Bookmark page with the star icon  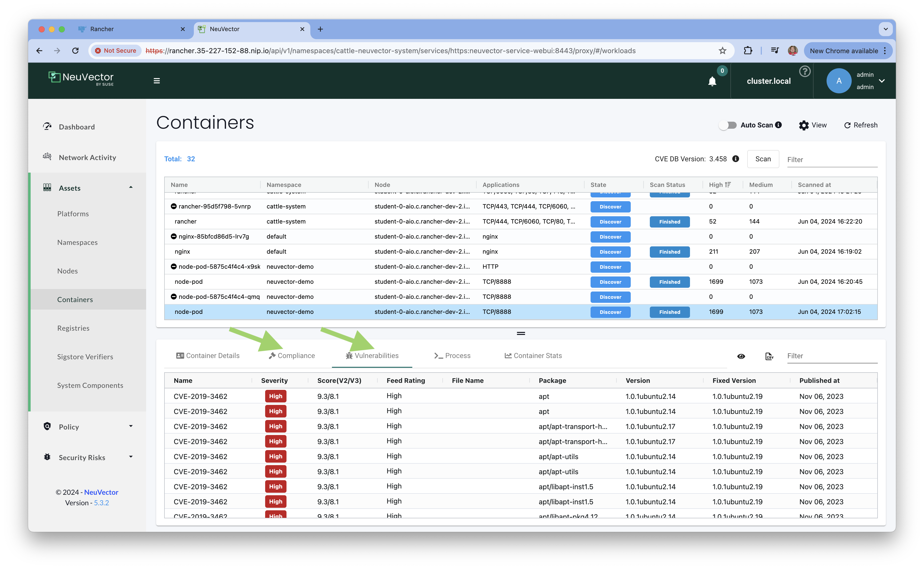tap(722, 51)
